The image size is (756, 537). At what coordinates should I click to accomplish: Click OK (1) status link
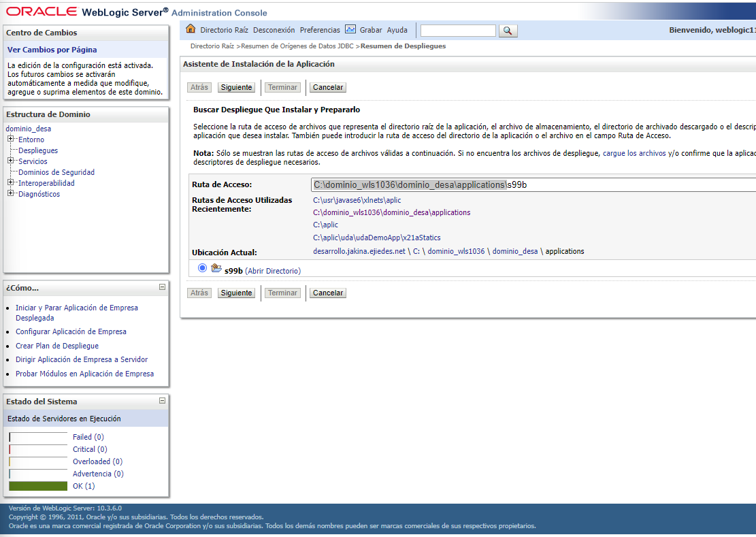tap(84, 487)
